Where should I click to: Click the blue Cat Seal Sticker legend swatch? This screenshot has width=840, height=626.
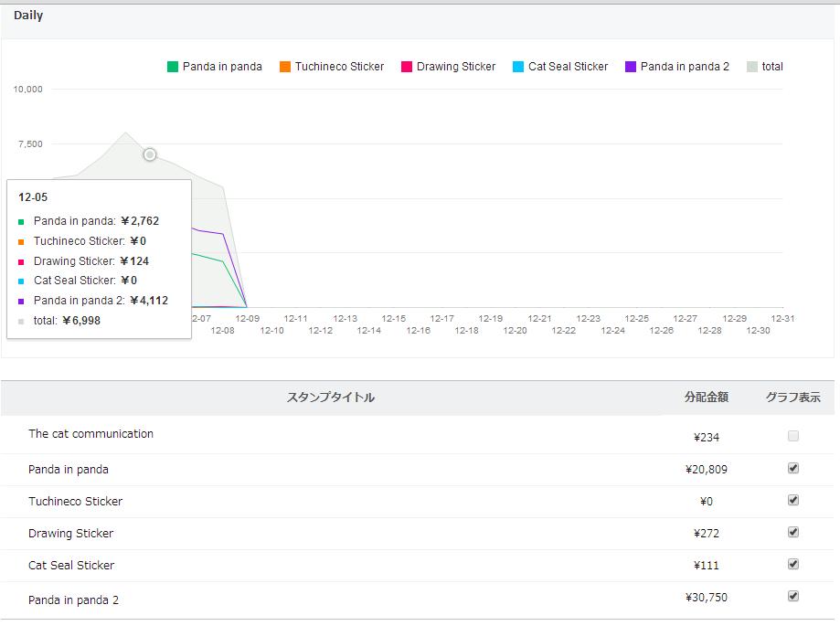click(518, 67)
